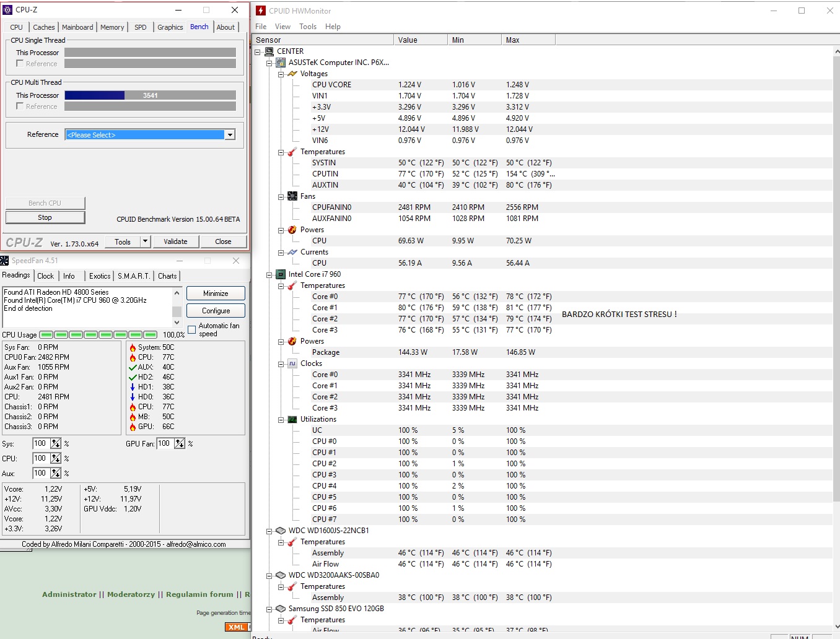Collapse the Fans group
The height and width of the screenshot is (639, 840).
[x=281, y=196]
